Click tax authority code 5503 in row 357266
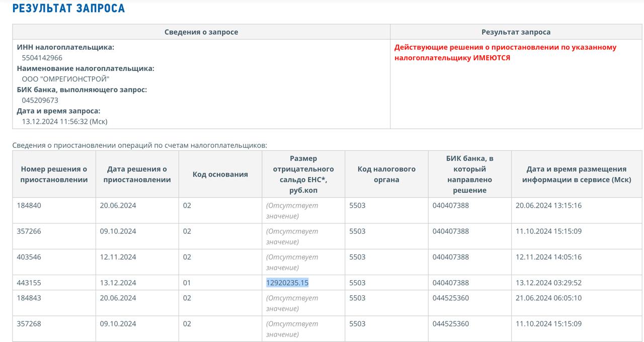The height and width of the screenshot is (342, 644). click(357, 231)
